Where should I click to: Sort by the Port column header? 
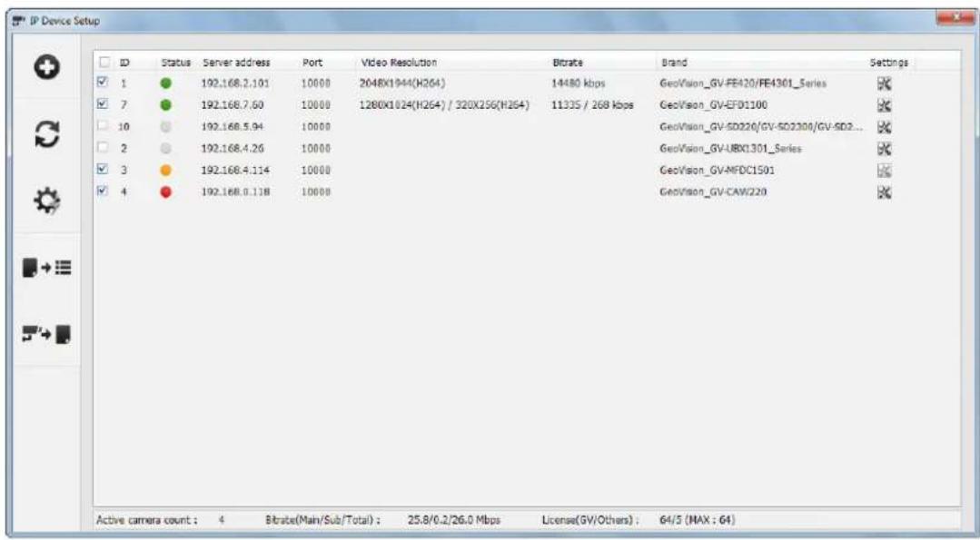tap(312, 63)
